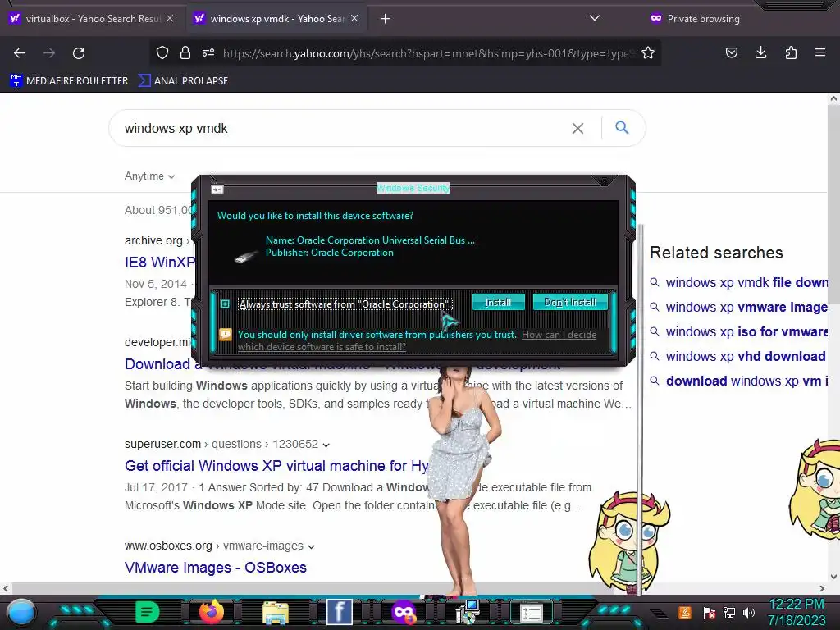Open the Firefox hamburger menu
The width and height of the screenshot is (840, 630).
point(820,52)
